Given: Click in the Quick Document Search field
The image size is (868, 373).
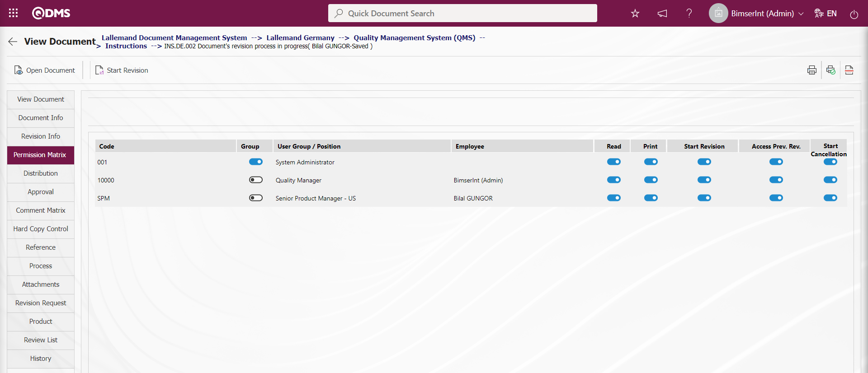Looking at the screenshot, I should click(x=462, y=13).
